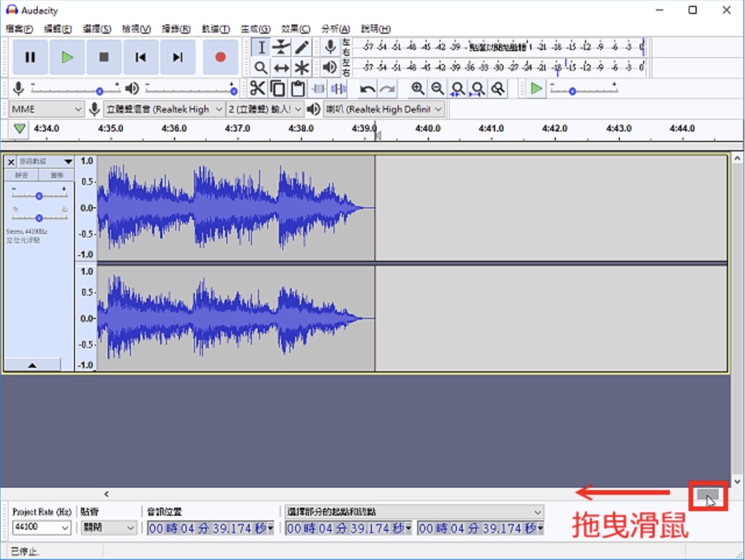The width and height of the screenshot is (745, 560).
Task: Select the Zoom (magnifier) tool
Action: 261,68
